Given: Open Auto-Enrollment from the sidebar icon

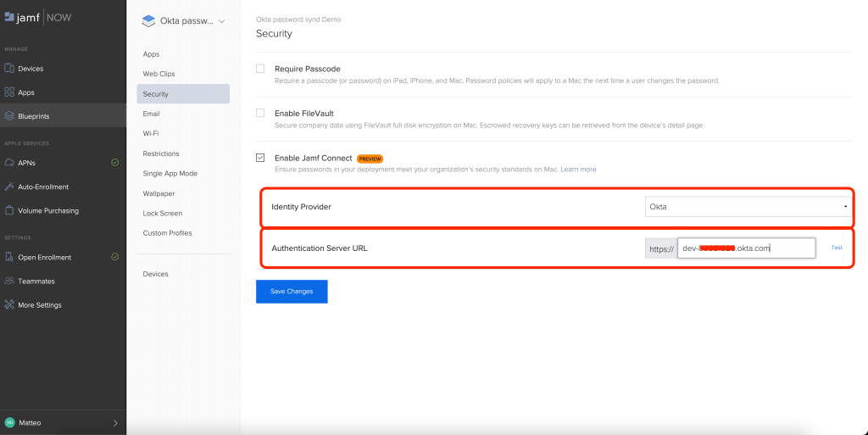Looking at the screenshot, I should [9, 187].
